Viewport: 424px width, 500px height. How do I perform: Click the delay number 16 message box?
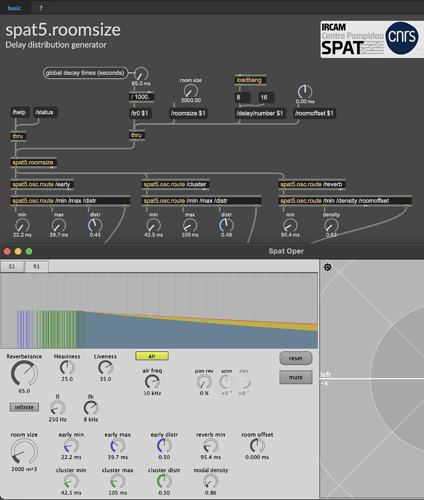tap(266, 97)
